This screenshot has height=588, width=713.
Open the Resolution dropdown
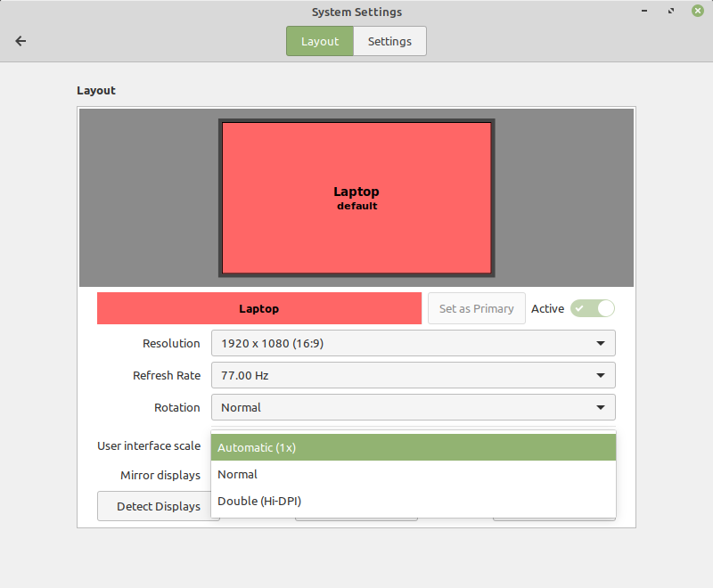coord(414,343)
